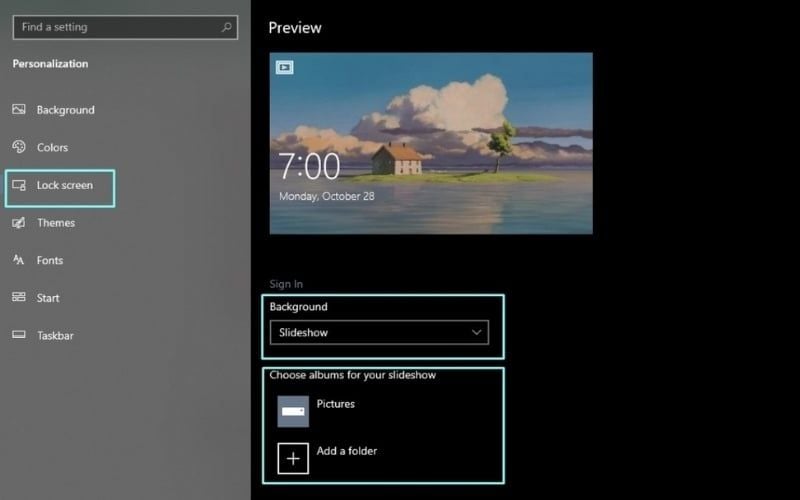The width and height of the screenshot is (800, 500).
Task: Click the Colors palette icon
Action: (x=19, y=147)
